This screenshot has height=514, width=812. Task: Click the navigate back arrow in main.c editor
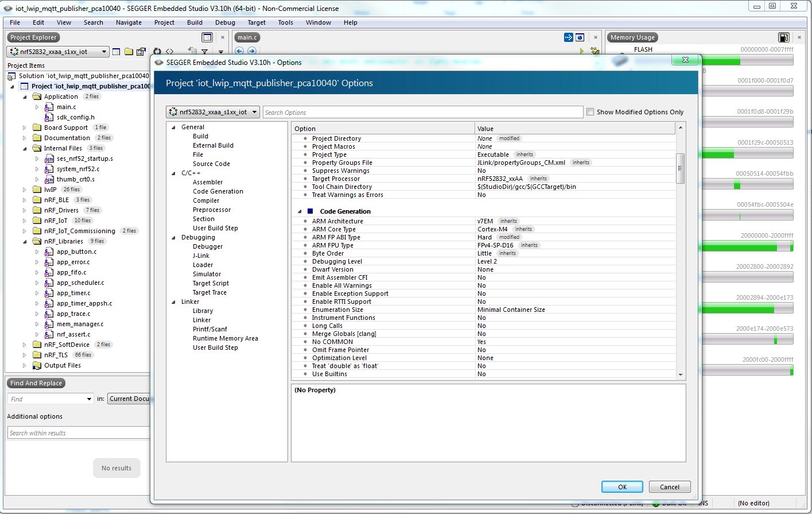pyautogui.click(x=239, y=51)
